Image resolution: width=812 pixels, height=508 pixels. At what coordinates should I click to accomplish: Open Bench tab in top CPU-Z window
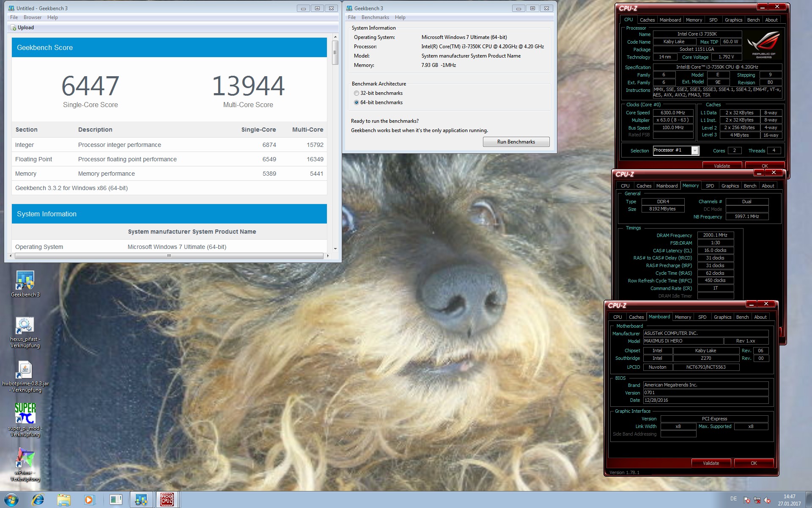tap(753, 20)
